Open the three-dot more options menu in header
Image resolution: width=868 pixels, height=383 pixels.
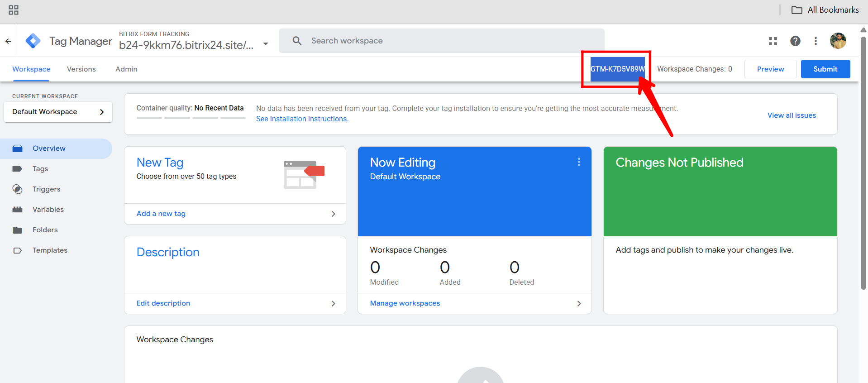816,41
